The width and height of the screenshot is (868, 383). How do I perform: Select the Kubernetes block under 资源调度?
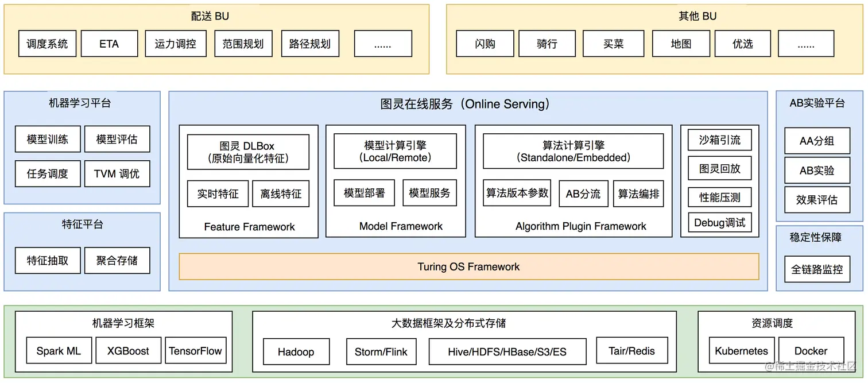741,350
